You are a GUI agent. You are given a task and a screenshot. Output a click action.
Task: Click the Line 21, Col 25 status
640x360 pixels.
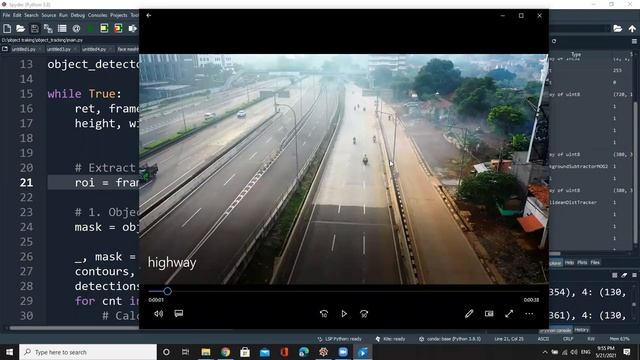[x=509, y=339]
